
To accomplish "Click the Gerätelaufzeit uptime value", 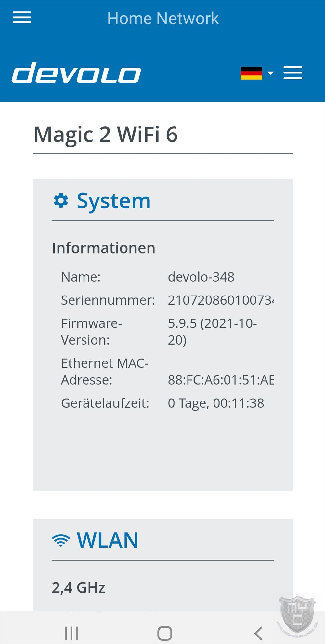I will pyautogui.click(x=216, y=403).
